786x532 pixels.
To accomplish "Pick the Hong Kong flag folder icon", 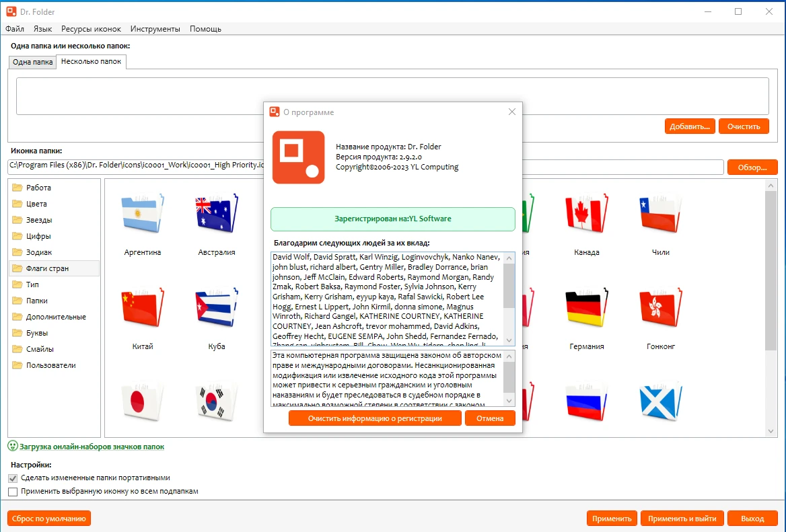I will (x=660, y=307).
